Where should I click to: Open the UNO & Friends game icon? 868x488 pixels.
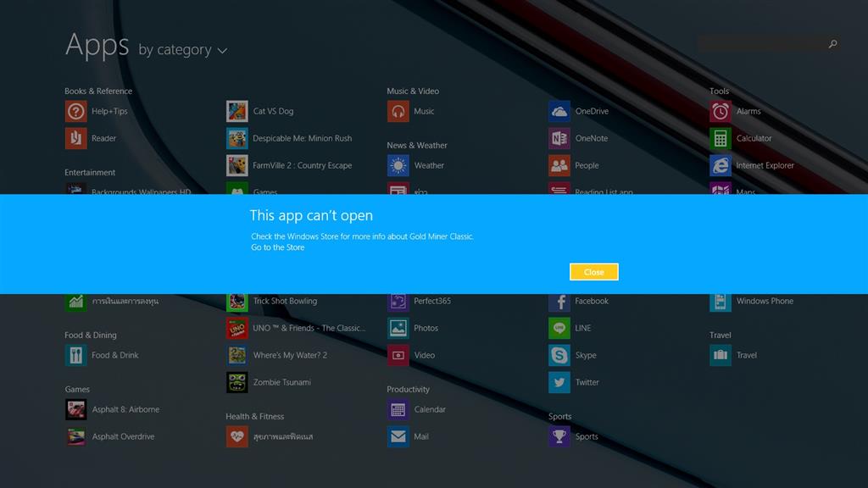tap(237, 328)
